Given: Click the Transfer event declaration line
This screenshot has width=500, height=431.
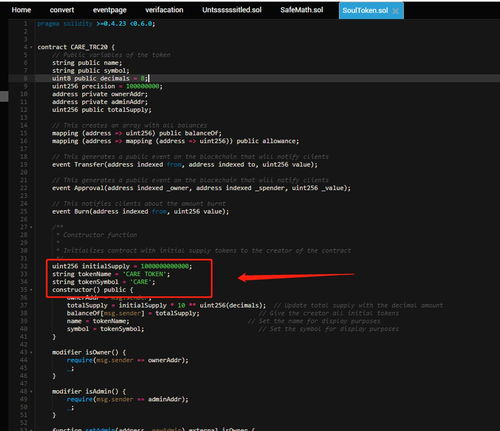Looking at the screenshot, I should 185,165.
